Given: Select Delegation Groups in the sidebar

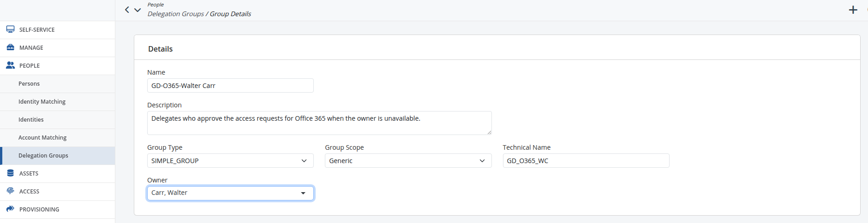Looking at the screenshot, I should click(57, 155).
